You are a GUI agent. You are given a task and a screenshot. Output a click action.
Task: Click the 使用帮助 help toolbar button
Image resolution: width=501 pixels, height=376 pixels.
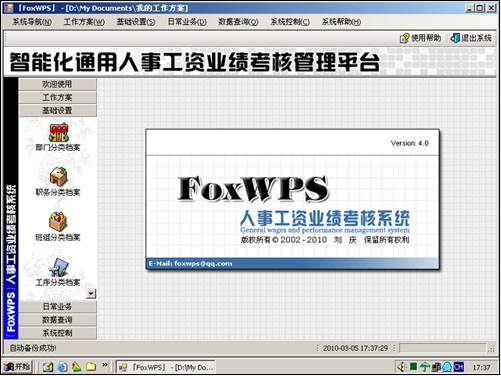click(421, 38)
